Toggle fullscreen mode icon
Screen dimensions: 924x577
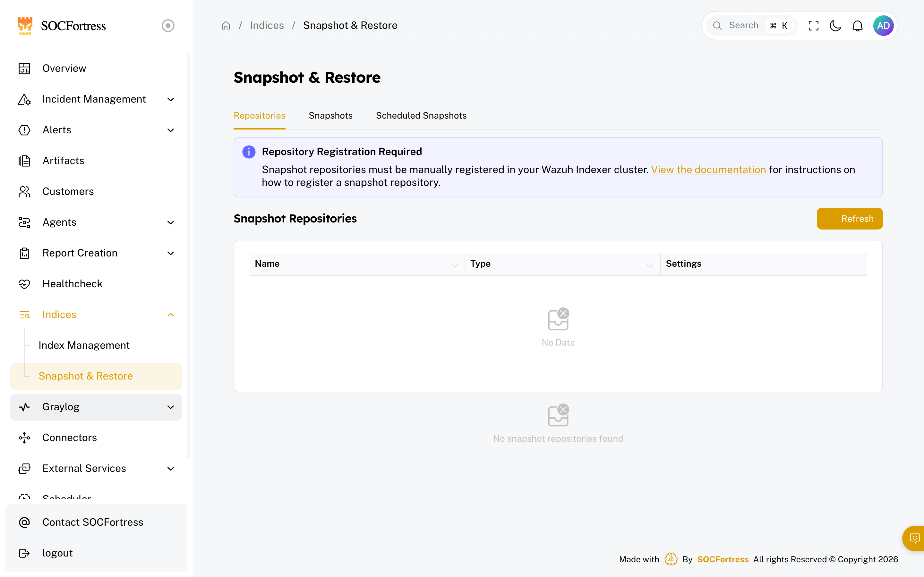pyautogui.click(x=813, y=26)
